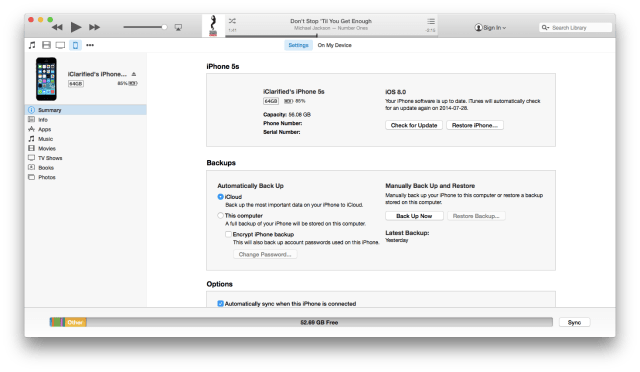Switch to the TV Shows library icon
Viewport: 640px width, 372px height.
(x=60, y=45)
